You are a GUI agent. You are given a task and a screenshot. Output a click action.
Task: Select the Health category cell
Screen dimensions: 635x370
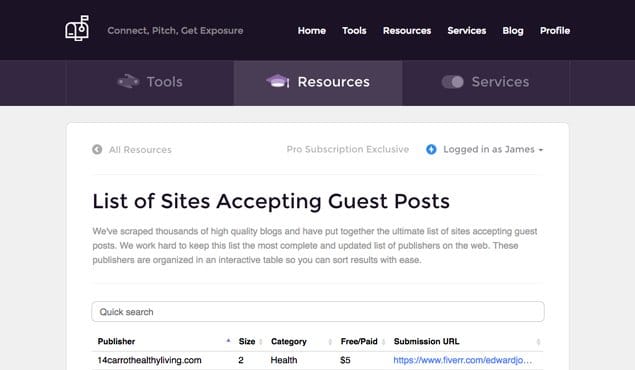click(x=283, y=360)
